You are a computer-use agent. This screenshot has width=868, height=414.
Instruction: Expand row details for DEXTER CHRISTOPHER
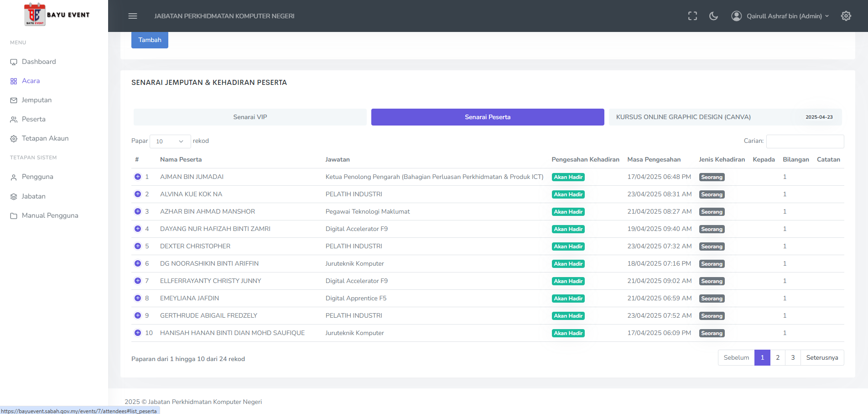point(138,246)
